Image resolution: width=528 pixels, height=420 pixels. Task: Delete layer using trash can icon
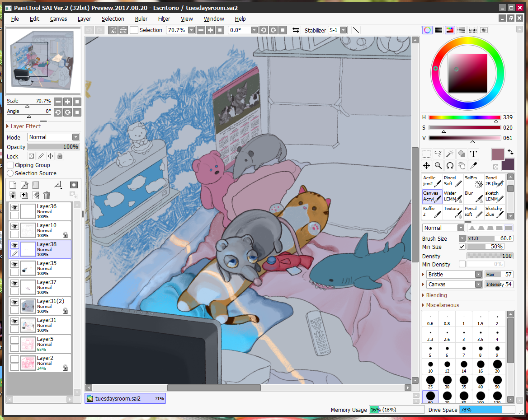tap(47, 196)
